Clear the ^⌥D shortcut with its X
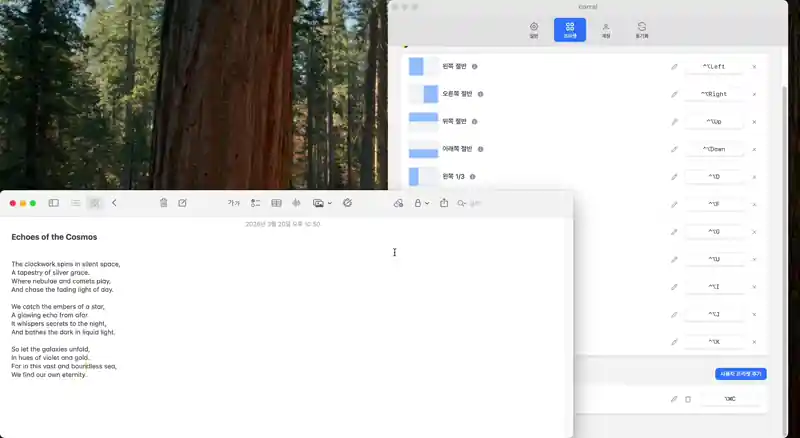This screenshot has width=800, height=438. [754, 177]
